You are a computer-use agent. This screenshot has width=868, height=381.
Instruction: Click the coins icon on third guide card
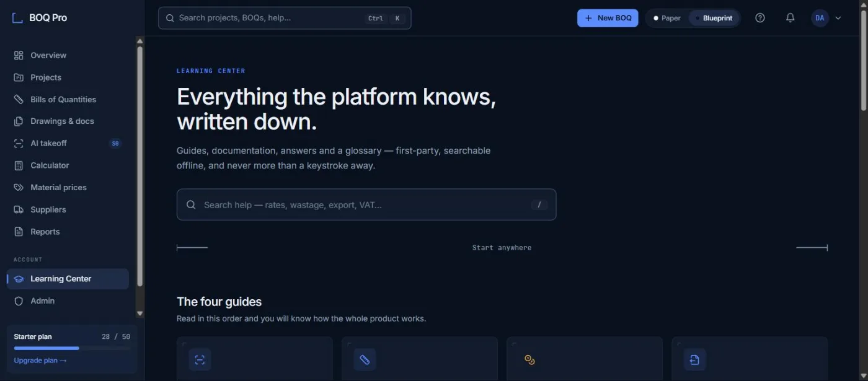529,359
